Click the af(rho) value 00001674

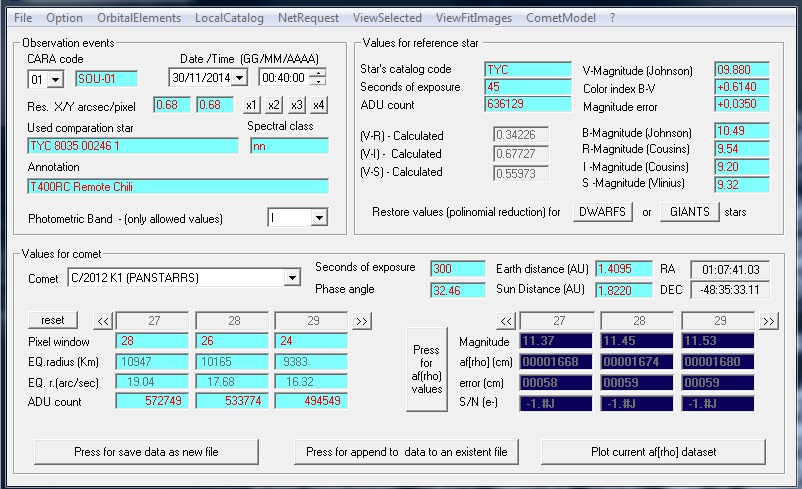(637, 362)
